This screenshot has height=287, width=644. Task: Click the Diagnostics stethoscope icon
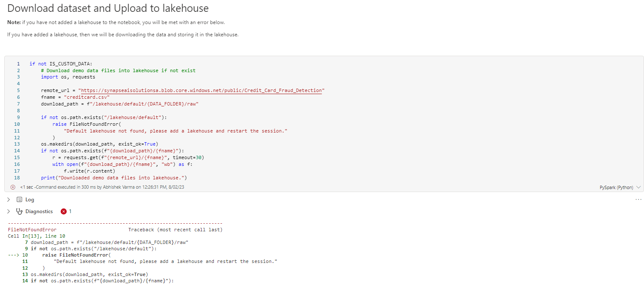19,211
